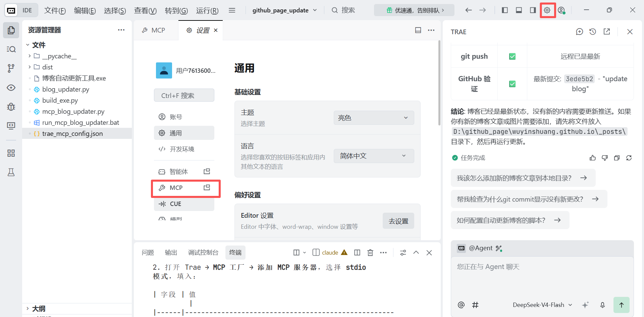
Task: Delete the terminal with trash icon
Action: pos(370,253)
